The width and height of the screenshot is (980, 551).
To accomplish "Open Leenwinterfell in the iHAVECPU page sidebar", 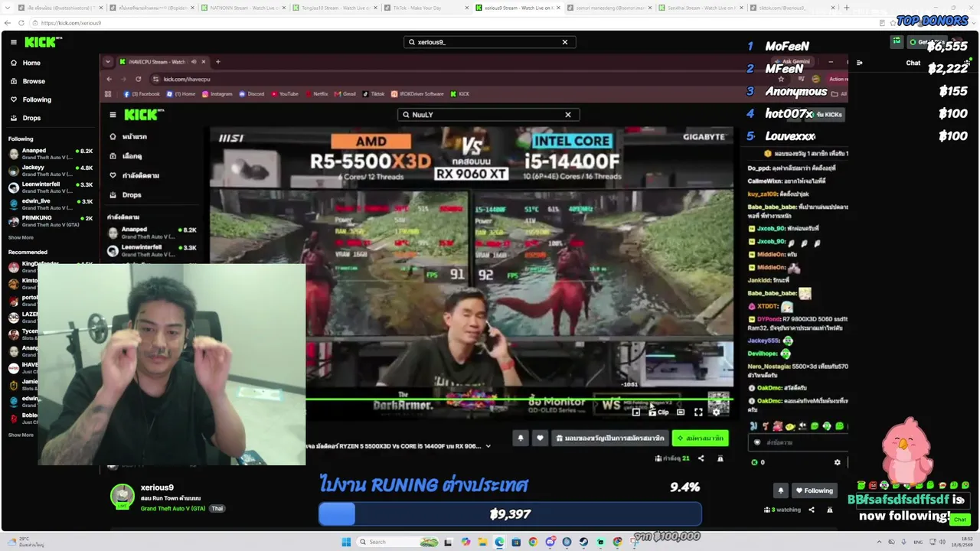I will (153, 250).
